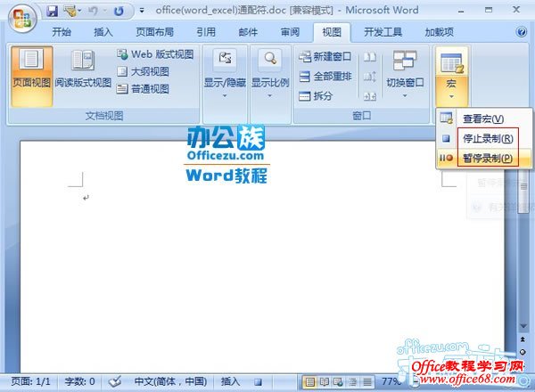This screenshot has width=535, height=392.
Task: Click the Undo arrow icon
Action: point(93,12)
